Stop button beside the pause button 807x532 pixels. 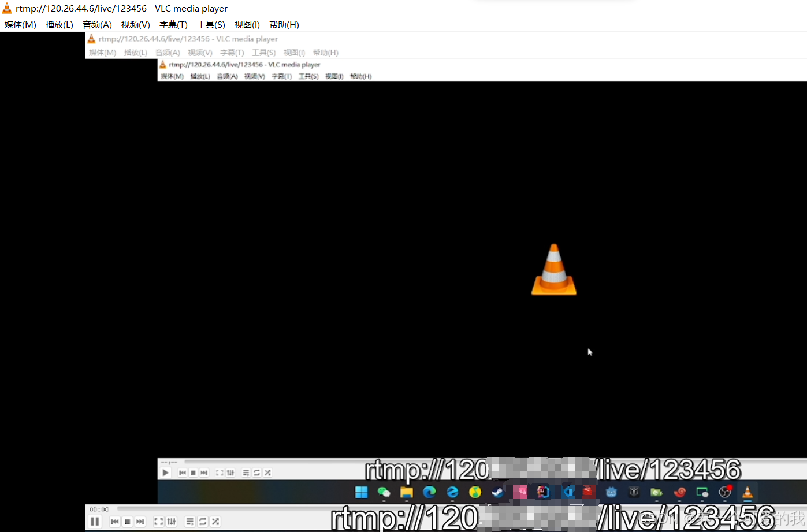[128, 522]
